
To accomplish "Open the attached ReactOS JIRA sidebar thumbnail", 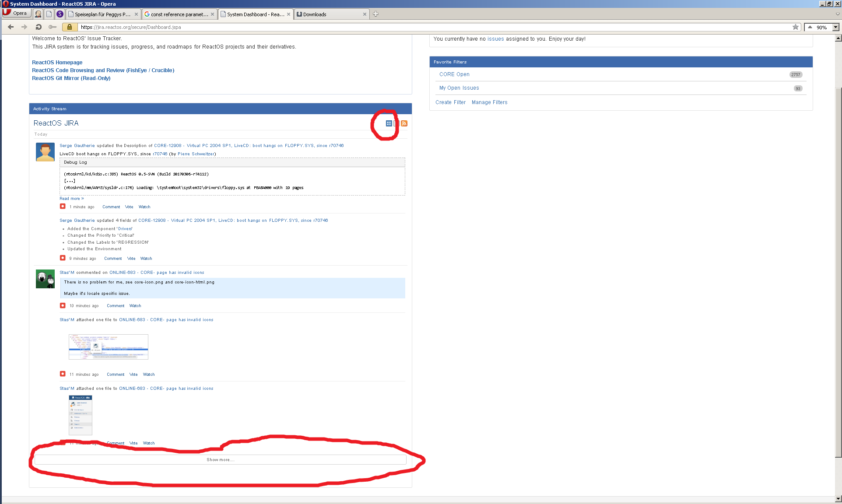I will [81, 415].
